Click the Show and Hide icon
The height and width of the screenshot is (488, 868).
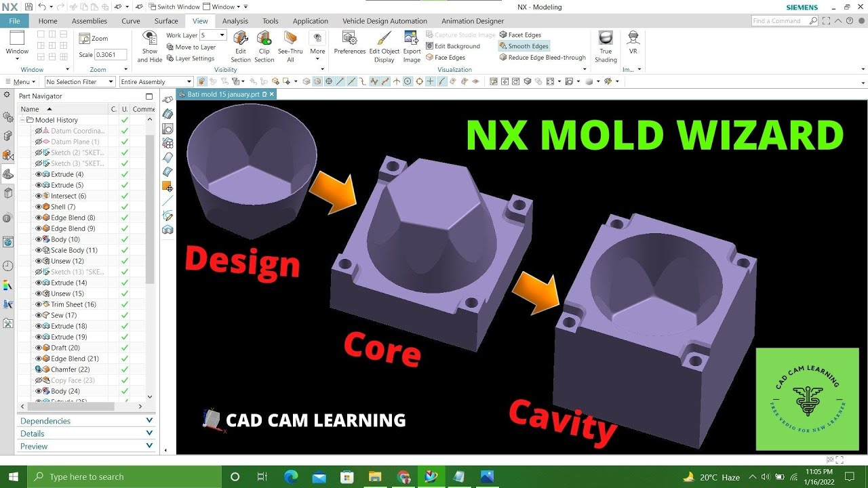pos(150,38)
